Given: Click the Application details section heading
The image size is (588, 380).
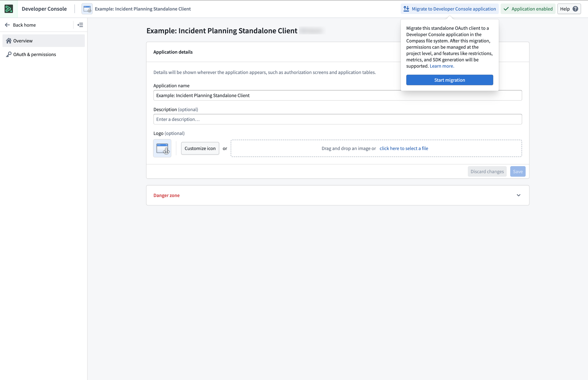Looking at the screenshot, I should pyautogui.click(x=173, y=52).
